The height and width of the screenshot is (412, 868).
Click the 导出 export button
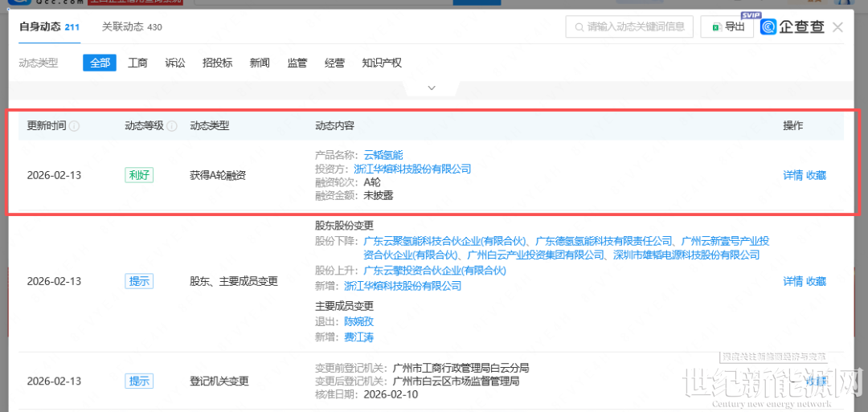click(x=727, y=27)
